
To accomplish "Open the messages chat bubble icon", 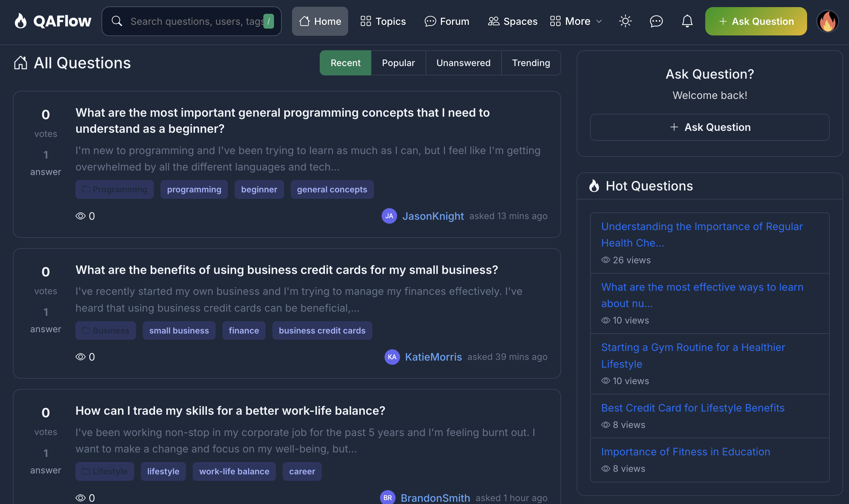I will (656, 21).
